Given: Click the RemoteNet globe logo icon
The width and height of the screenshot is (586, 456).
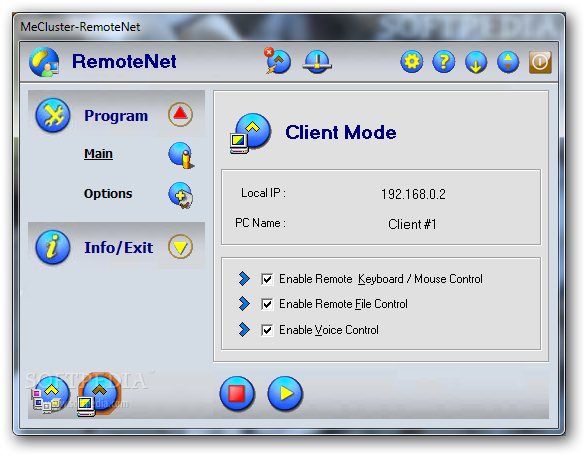Looking at the screenshot, I should pyautogui.click(x=44, y=62).
